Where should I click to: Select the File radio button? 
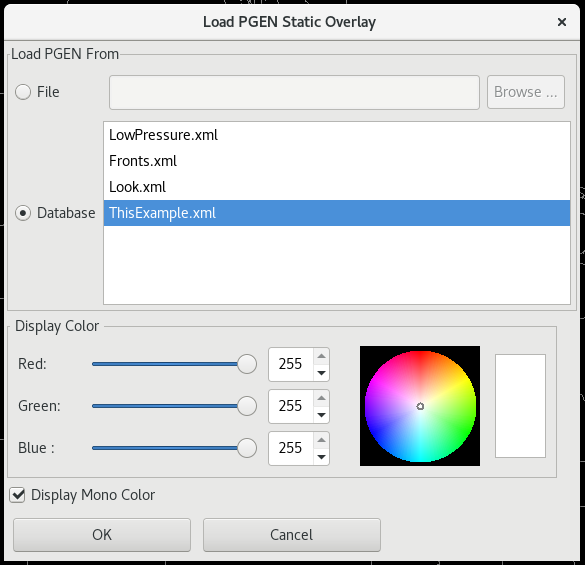(23, 92)
